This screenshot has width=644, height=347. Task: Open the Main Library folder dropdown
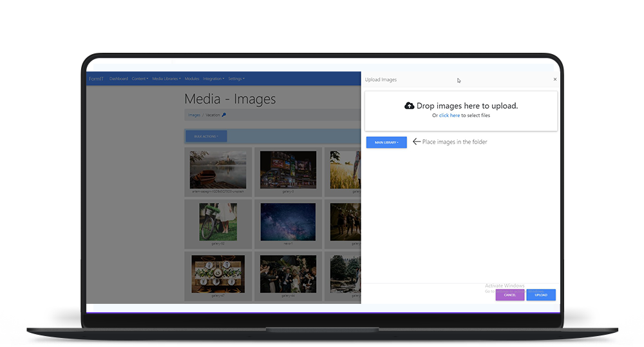click(386, 142)
